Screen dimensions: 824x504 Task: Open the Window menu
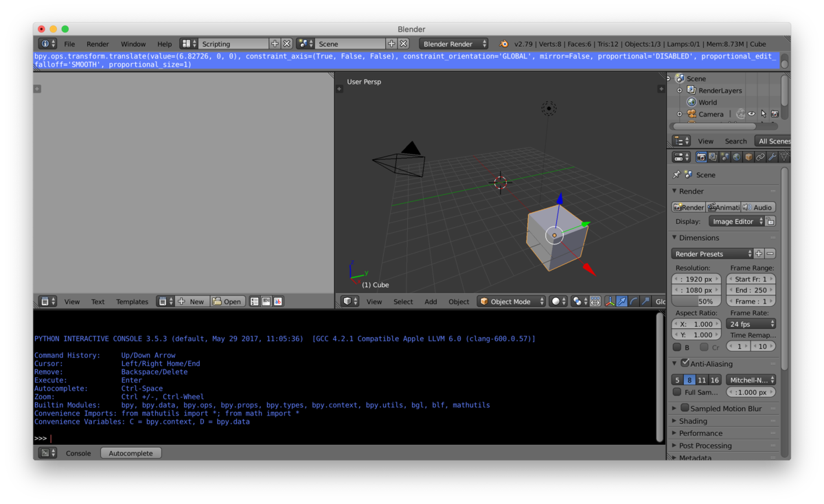[x=133, y=44]
